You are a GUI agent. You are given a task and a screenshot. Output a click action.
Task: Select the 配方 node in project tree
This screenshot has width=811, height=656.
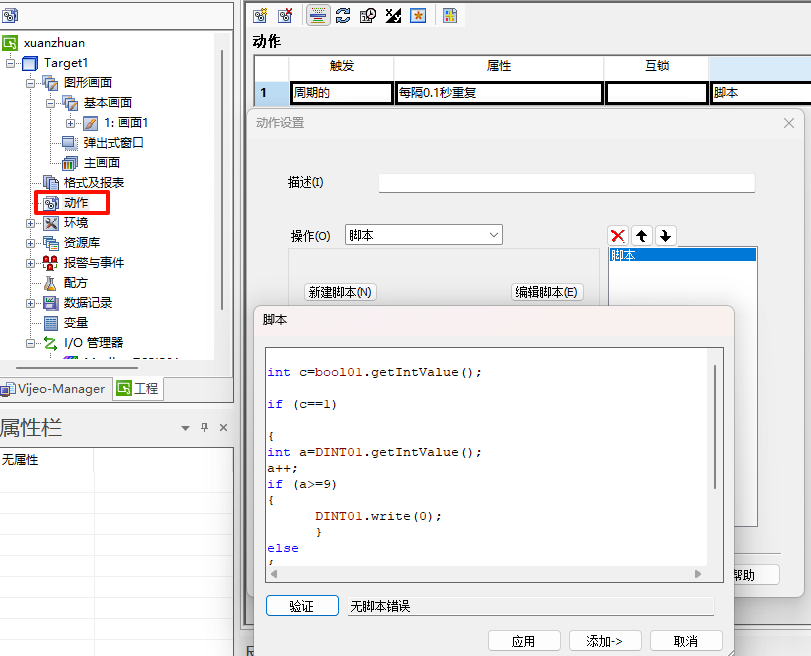[76, 282]
